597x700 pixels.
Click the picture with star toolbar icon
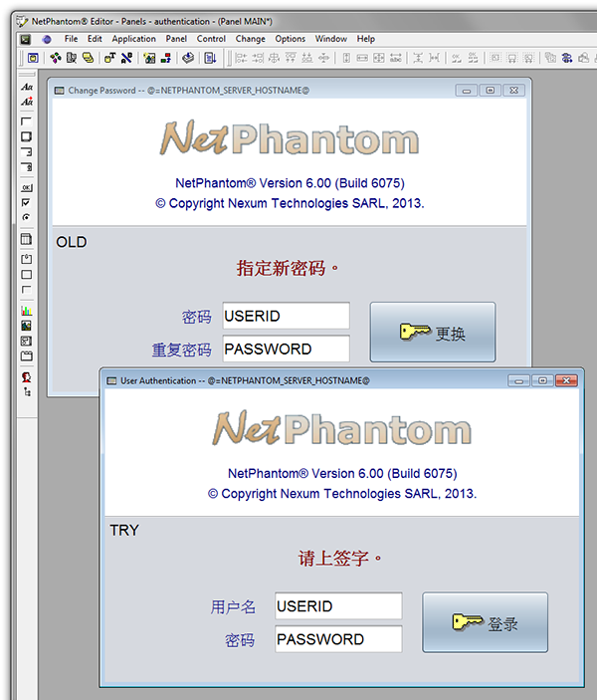tap(149, 58)
